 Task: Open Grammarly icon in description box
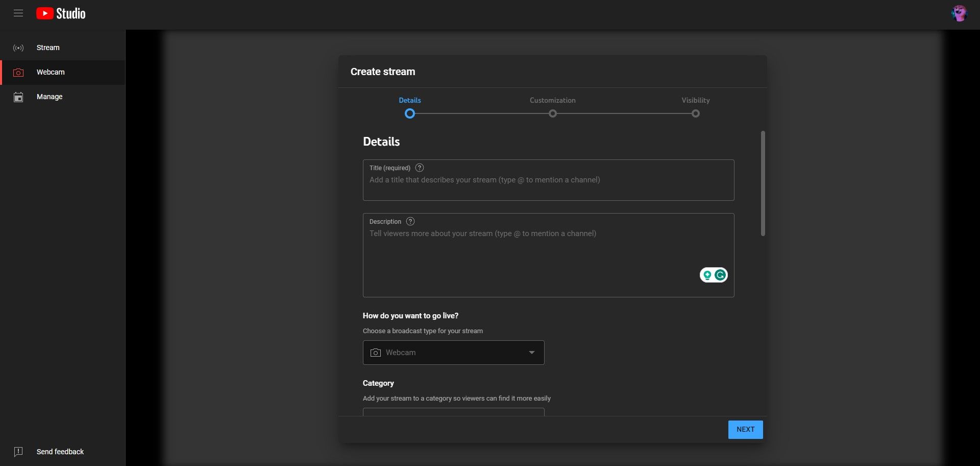click(x=720, y=274)
